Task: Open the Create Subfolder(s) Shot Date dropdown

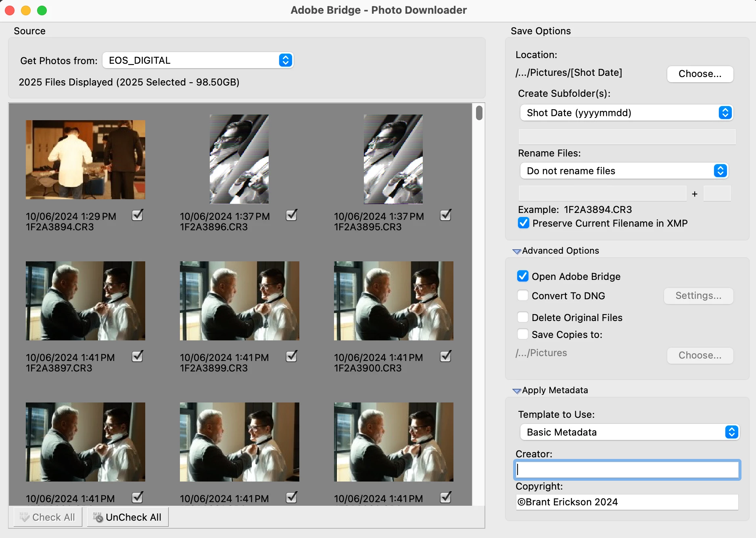Action: (x=626, y=113)
